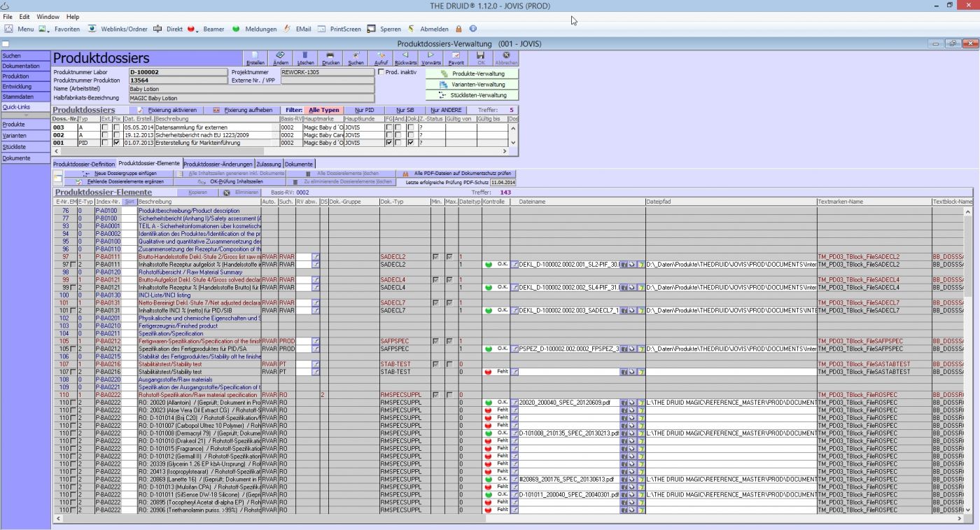Expand the Quick-Links collapse arrow in sidebar
This screenshot has height=530, width=980.
(x=26, y=116)
